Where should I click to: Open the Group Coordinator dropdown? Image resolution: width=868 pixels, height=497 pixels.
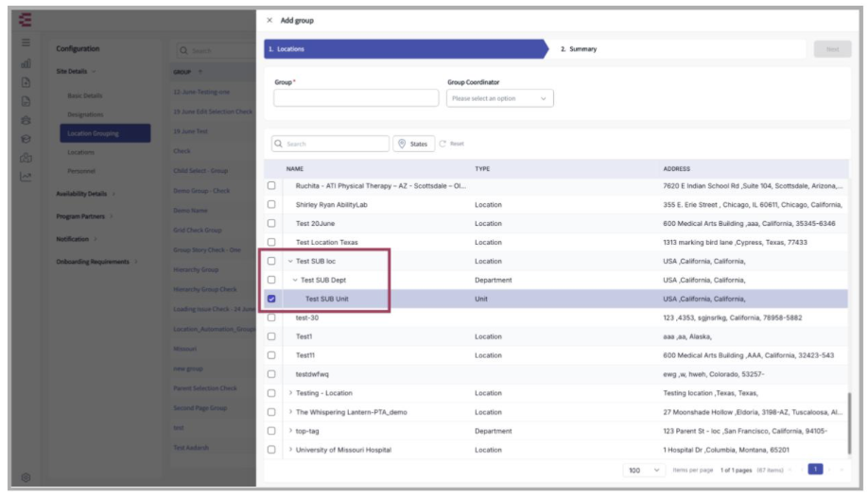(499, 98)
